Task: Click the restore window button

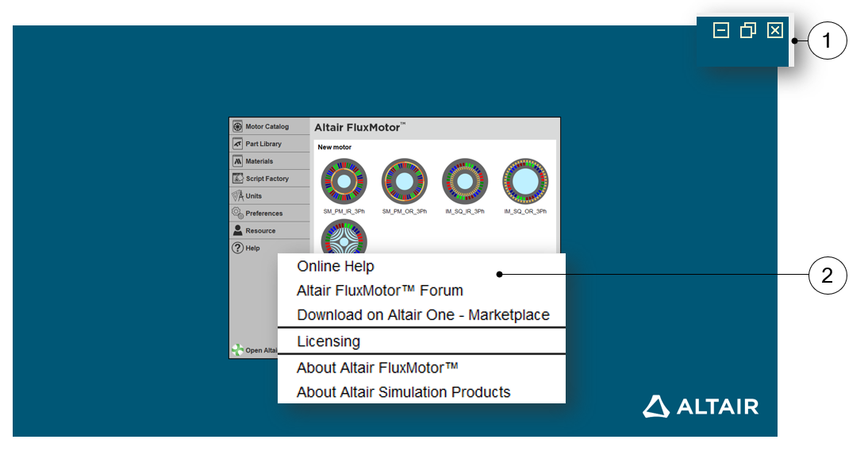Action: click(x=747, y=31)
